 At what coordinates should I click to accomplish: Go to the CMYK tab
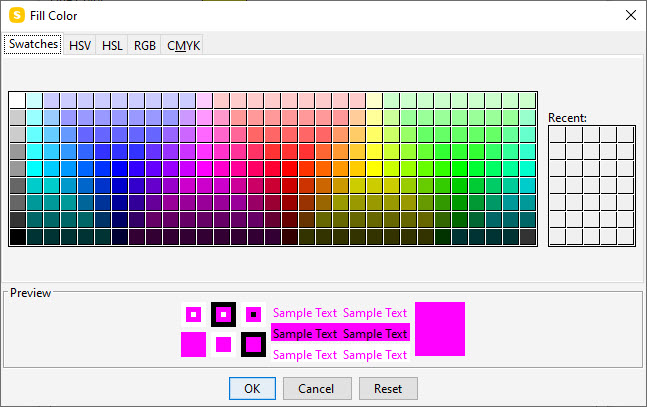(x=183, y=45)
